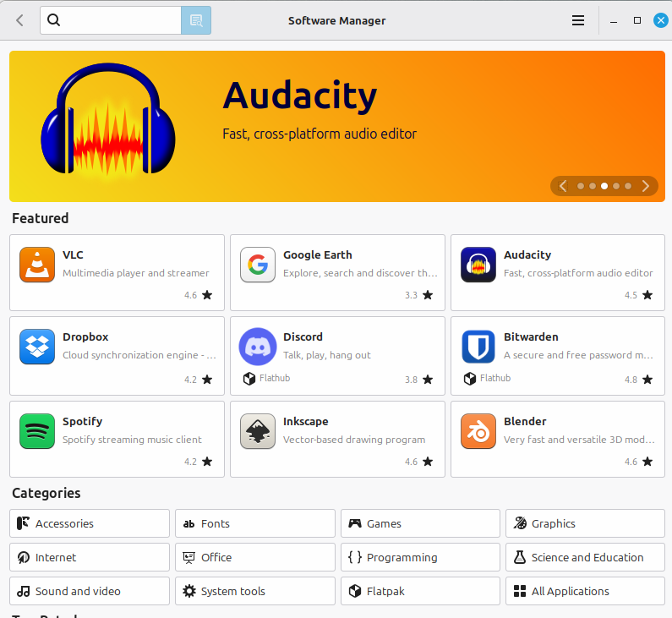Click the search magnifier icon
Screen dimensions: 672x618
pyautogui.click(x=53, y=20)
